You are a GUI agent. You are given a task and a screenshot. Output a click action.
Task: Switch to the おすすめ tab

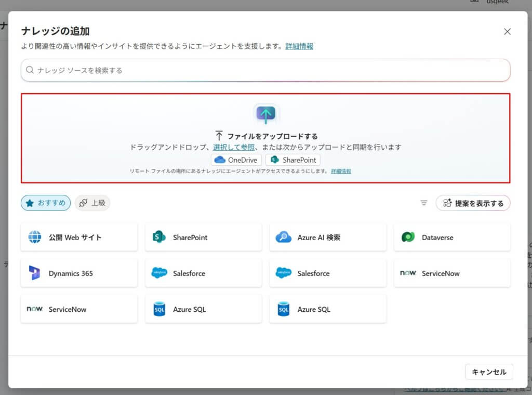point(45,203)
